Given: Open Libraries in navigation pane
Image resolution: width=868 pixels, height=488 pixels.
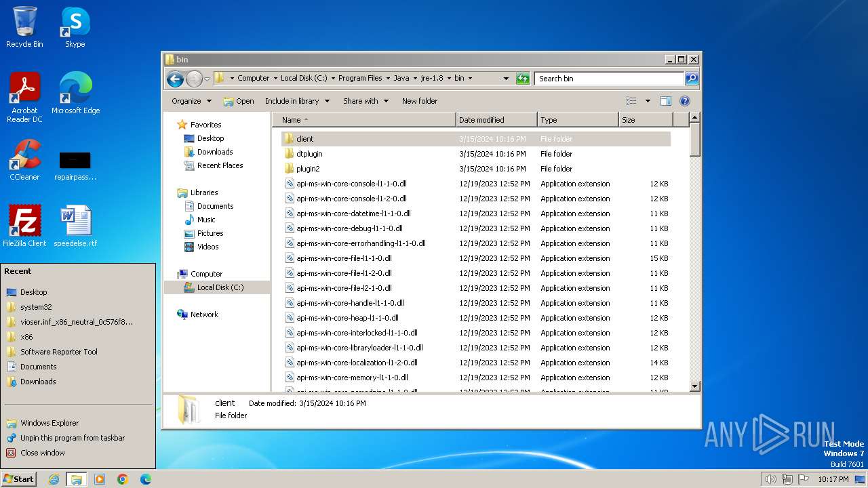Looking at the screenshot, I should click(204, 192).
